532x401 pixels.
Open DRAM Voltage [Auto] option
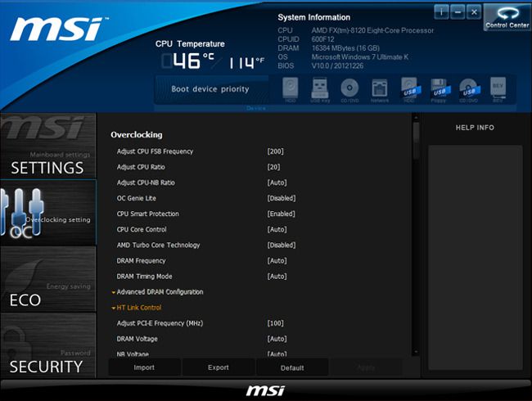tap(277, 339)
